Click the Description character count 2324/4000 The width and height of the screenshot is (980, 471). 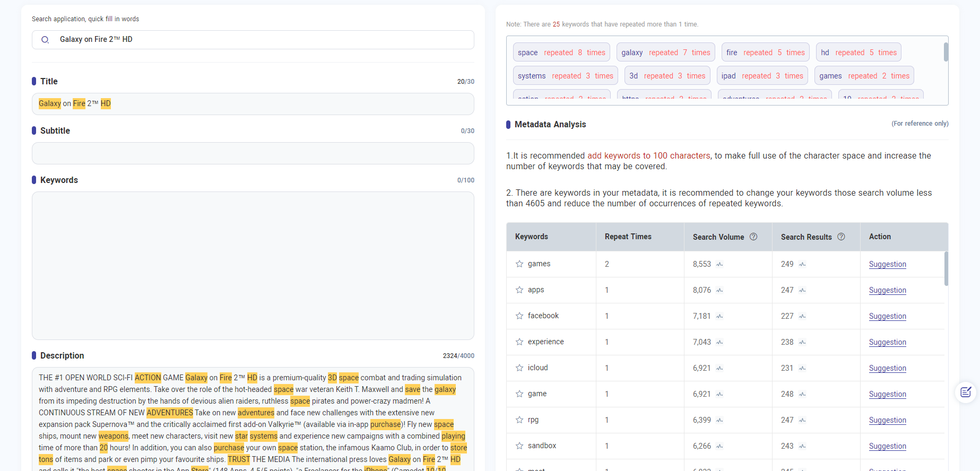click(x=458, y=356)
